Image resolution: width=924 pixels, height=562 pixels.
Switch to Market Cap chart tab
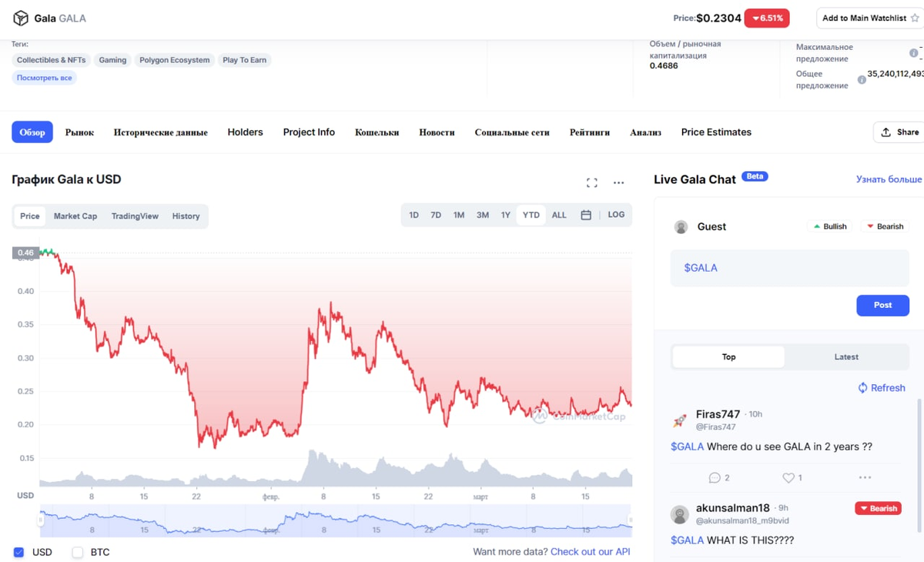click(x=75, y=216)
